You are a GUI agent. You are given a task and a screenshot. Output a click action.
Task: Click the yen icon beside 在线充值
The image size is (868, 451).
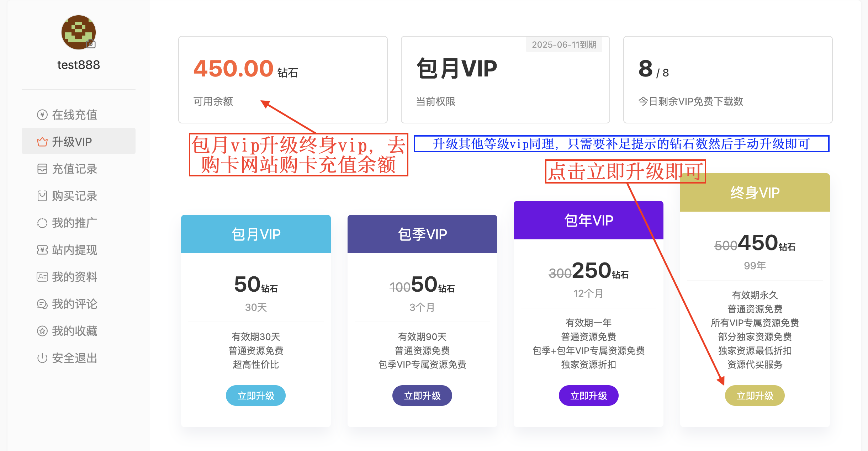click(x=42, y=115)
